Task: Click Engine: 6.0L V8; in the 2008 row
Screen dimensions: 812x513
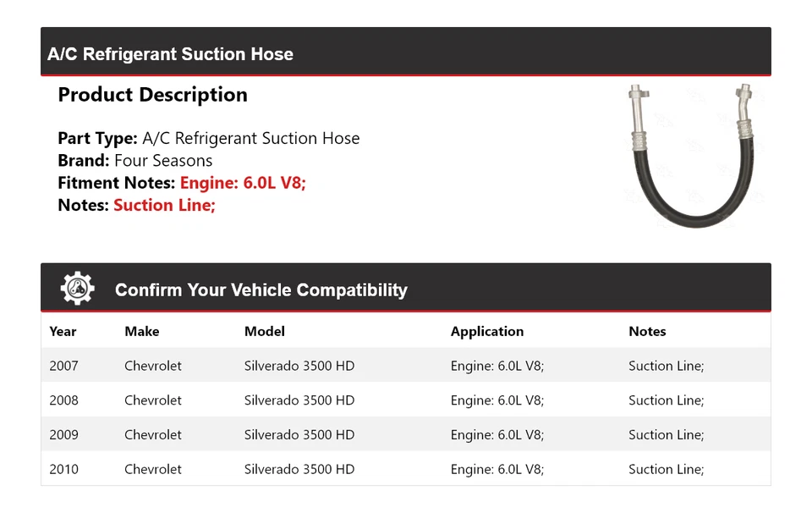Action: tap(497, 400)
